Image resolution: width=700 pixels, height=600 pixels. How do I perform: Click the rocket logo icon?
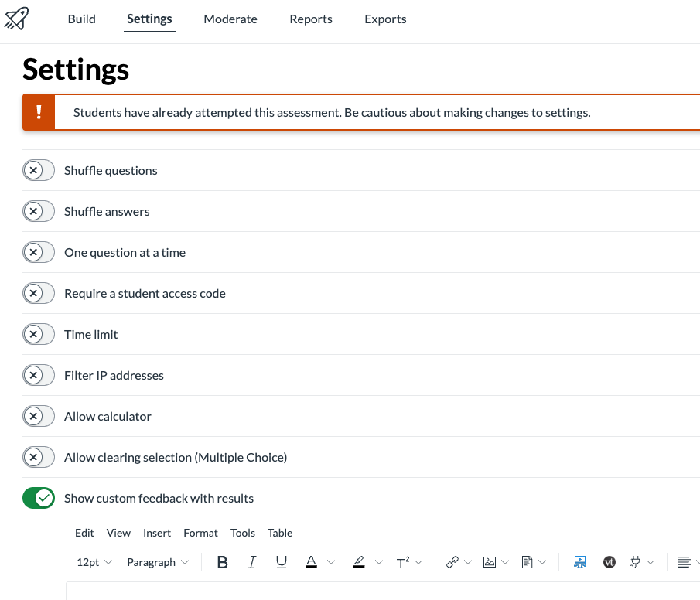click(16, 19)
